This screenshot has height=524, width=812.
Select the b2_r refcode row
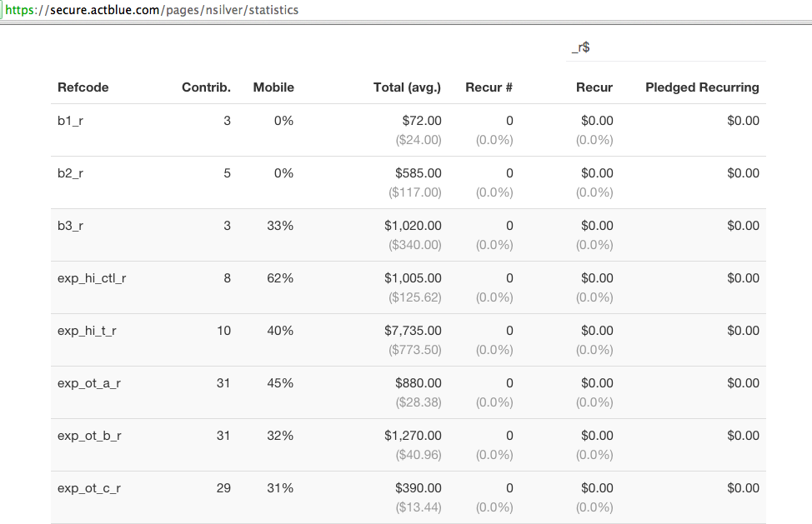click(x=408, y=182)
